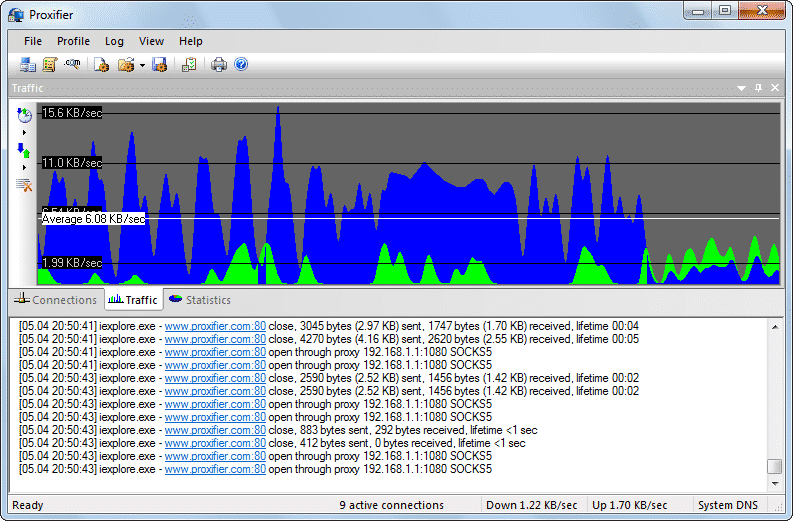
Task: Switch to the Statistics tab
Action: tap(199, 300)
